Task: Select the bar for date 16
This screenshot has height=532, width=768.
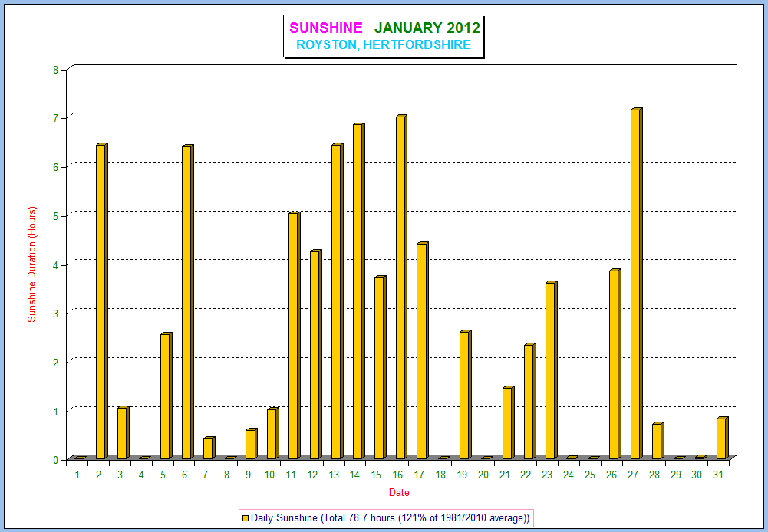Action: coord(401,287)
